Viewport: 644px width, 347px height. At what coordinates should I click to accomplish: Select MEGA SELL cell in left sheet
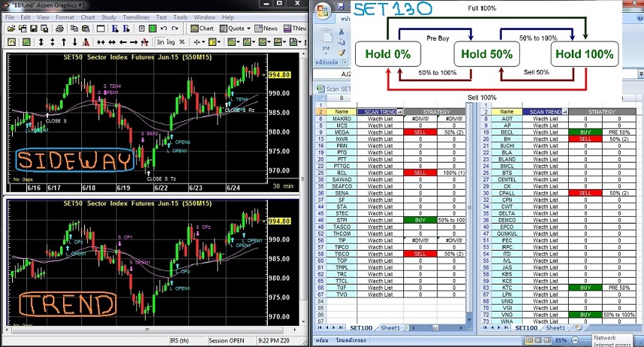tap(420, 132)
